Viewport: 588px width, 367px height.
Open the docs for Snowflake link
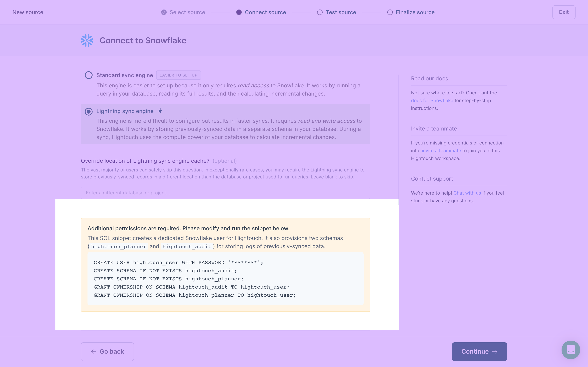[x=431, y=100]
